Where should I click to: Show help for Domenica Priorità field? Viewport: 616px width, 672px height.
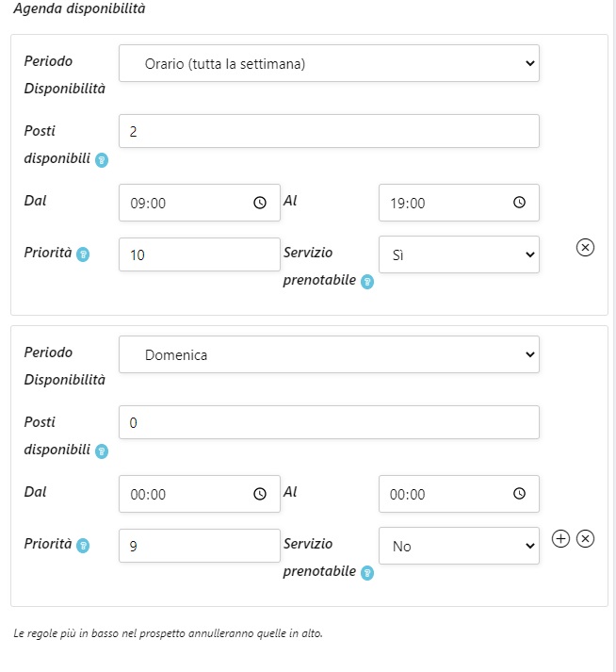coord(83,546)
